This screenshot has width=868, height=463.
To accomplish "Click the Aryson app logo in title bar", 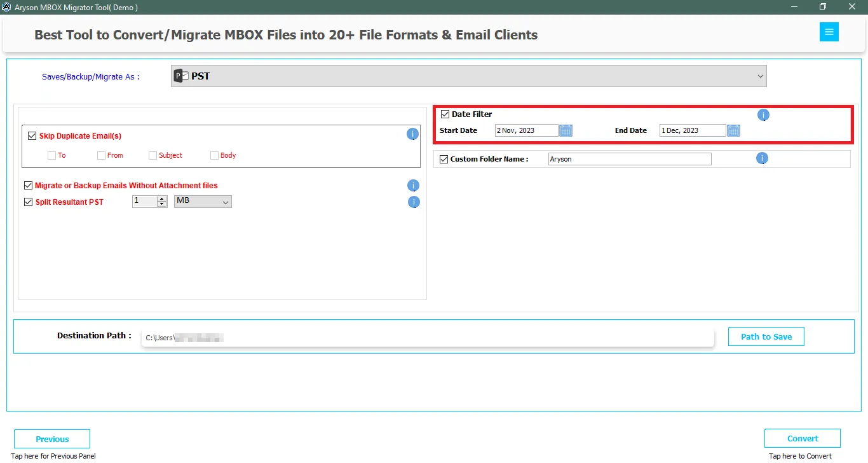I will [x=6, y=7].
